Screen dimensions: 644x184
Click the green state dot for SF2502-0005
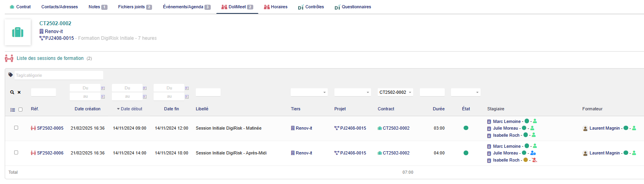click(466, 128)
